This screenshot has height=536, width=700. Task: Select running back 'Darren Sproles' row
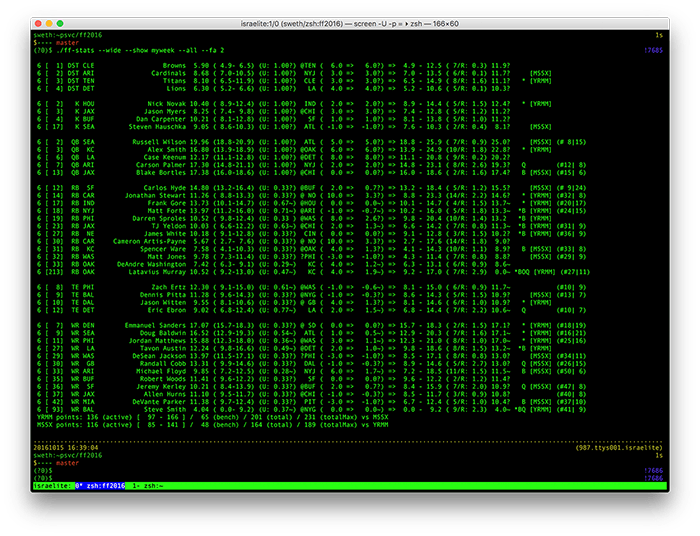294,218
